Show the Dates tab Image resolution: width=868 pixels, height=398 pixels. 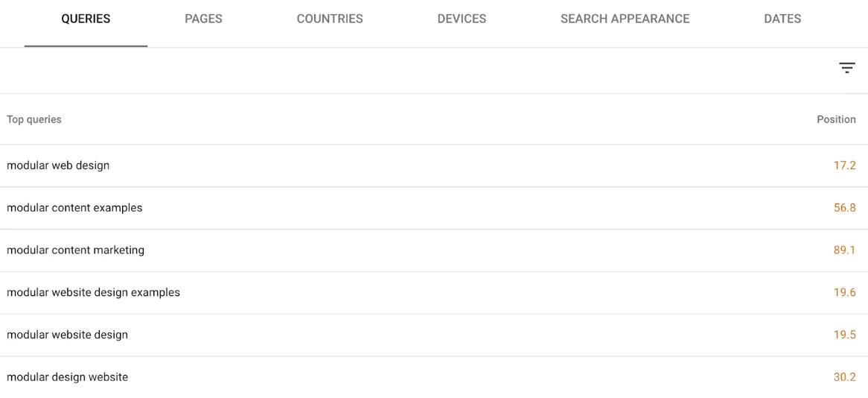782,19
